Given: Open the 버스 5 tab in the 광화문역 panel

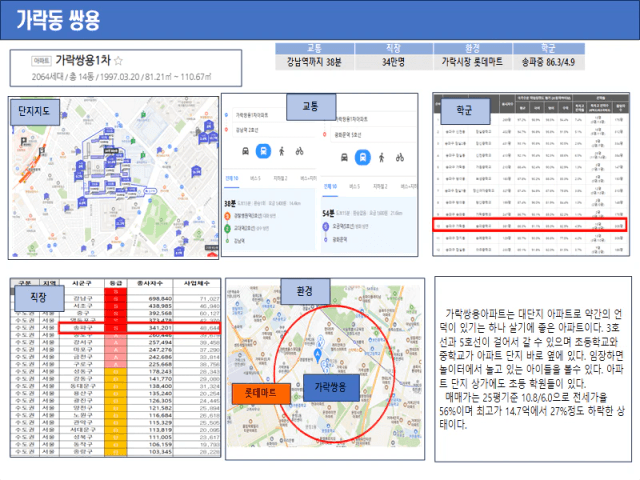Looking at the screenshot, I should coord(355,187).
